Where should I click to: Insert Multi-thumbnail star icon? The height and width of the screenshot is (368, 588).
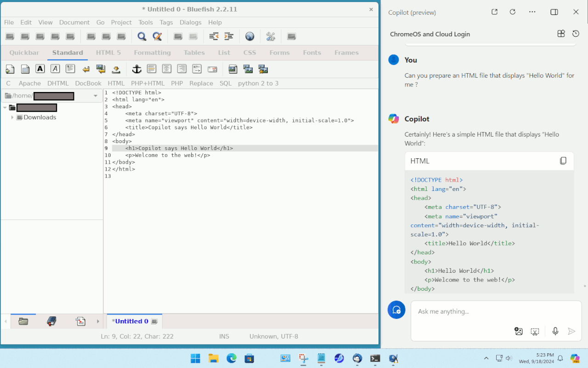pyautogui.click(x=263, y=69)
